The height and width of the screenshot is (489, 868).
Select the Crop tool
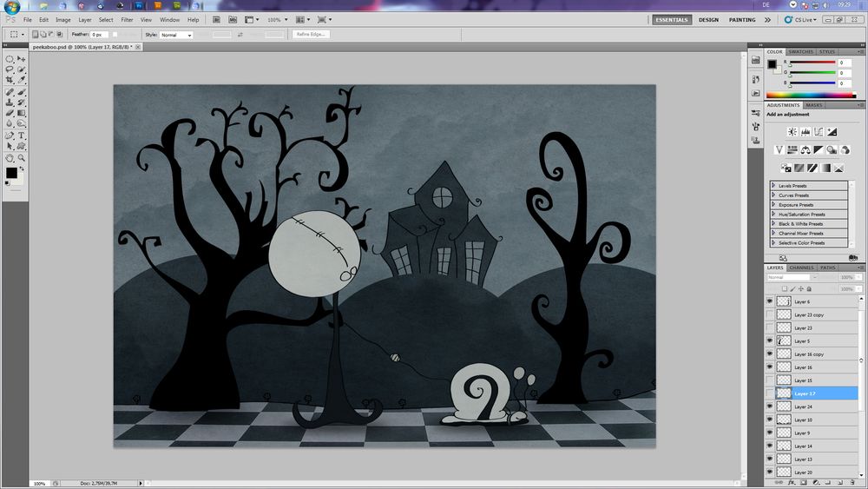click(10, 80)
